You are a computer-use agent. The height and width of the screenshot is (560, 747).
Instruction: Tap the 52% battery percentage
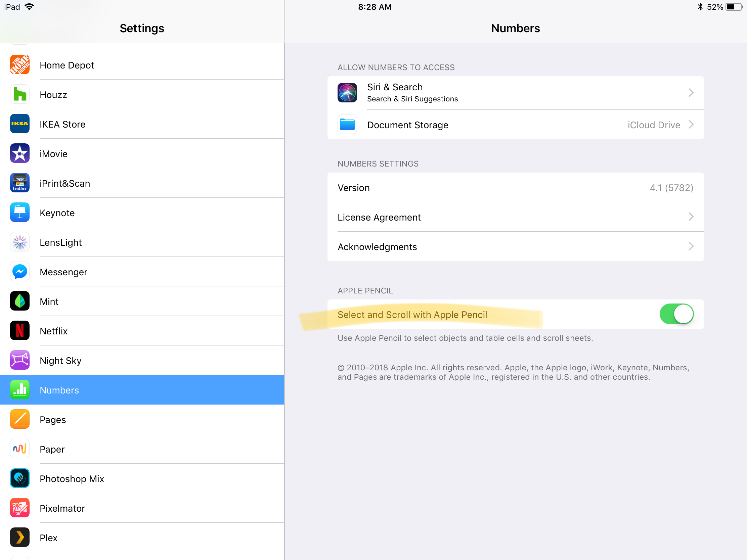click(715, 7)
